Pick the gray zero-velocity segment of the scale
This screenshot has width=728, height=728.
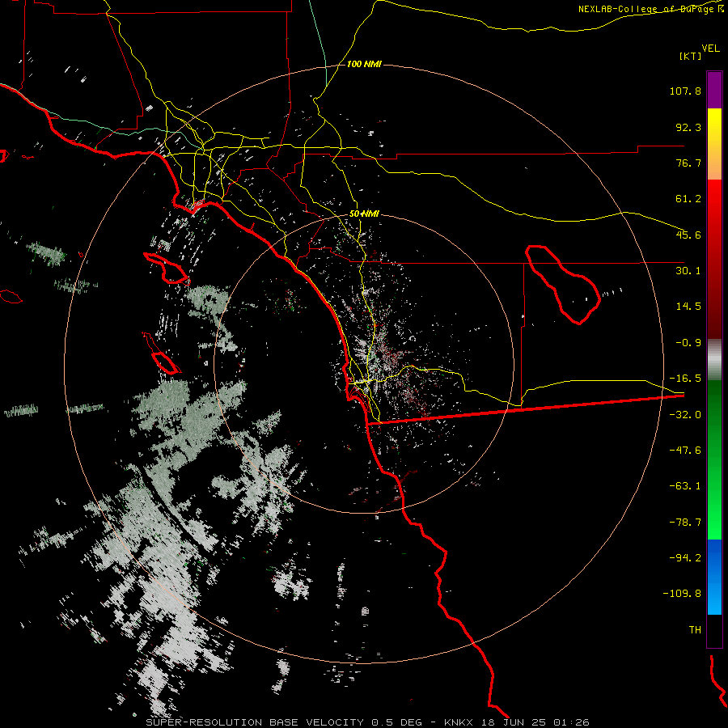click(714, 360)
